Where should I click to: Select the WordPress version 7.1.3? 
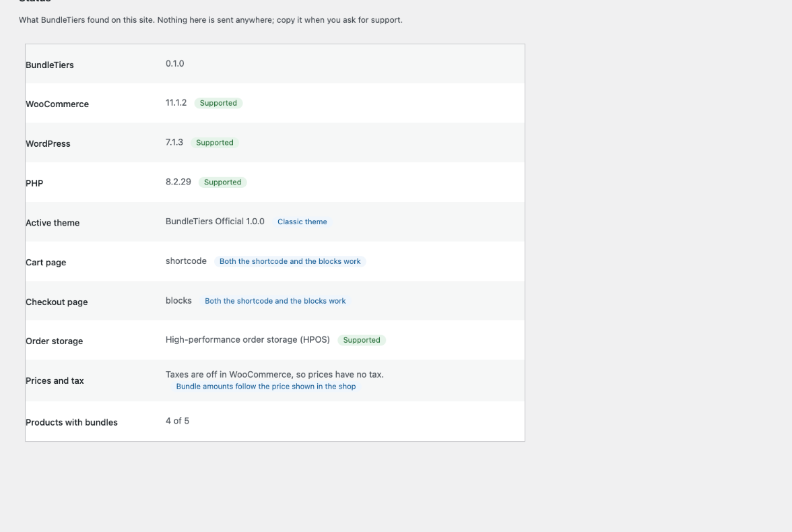pos(174,143)
